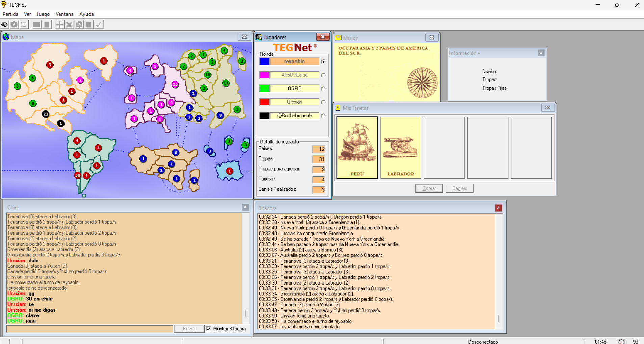Click the crossed swords attack icon
Image resolution: width=644 pixels, height=344 pixels.
click(x=69, y=25)
